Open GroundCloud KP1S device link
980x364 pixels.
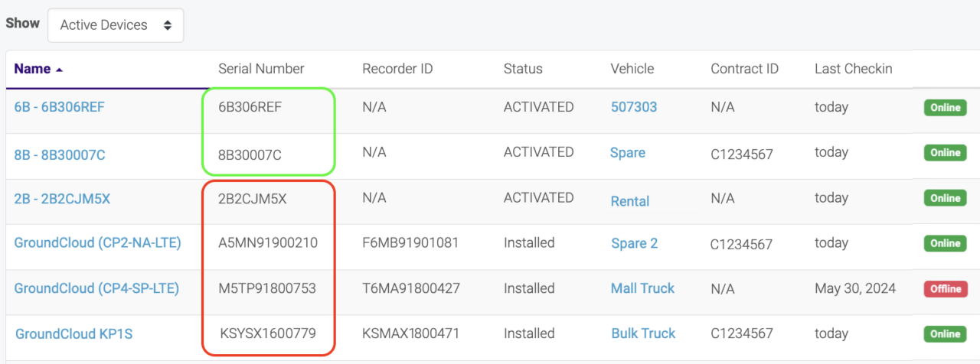click(x=74, y=333)
